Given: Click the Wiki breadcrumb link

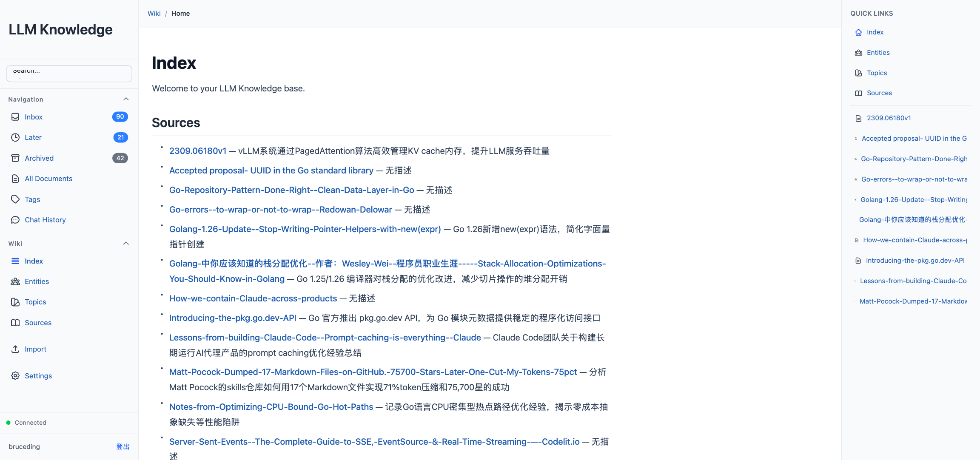Looking at the screenshot, I should 154,14.
